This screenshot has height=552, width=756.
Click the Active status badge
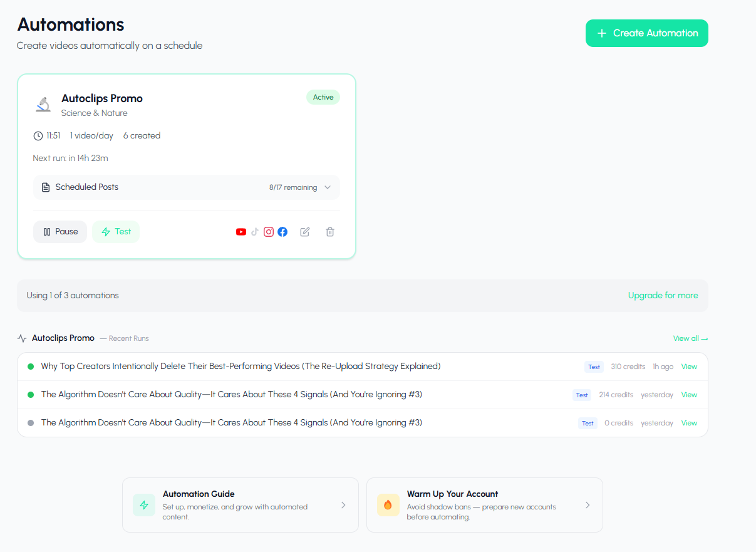323,97
